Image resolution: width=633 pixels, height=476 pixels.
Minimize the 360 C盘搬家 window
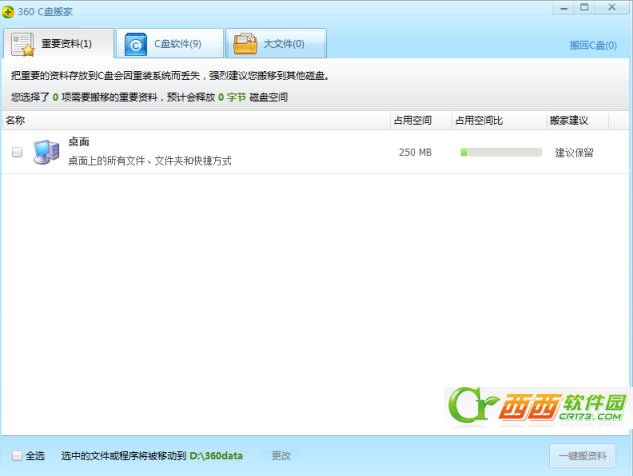tap(564, 8)
